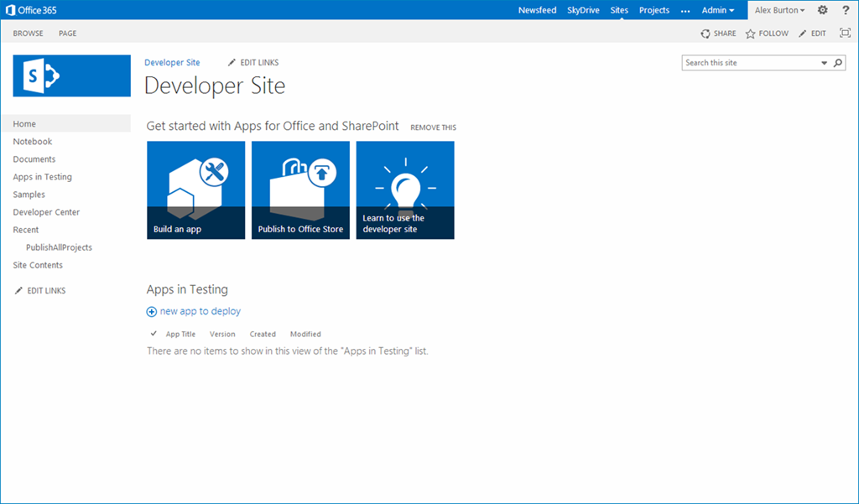Open SkyDrive in top navigation
The image size is (859, 504).
coord(583,10)
